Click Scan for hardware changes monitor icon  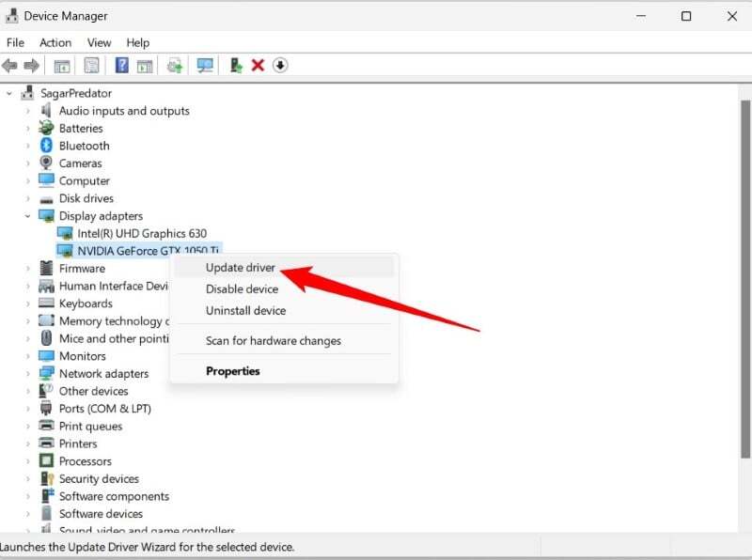tap(205, 65)
